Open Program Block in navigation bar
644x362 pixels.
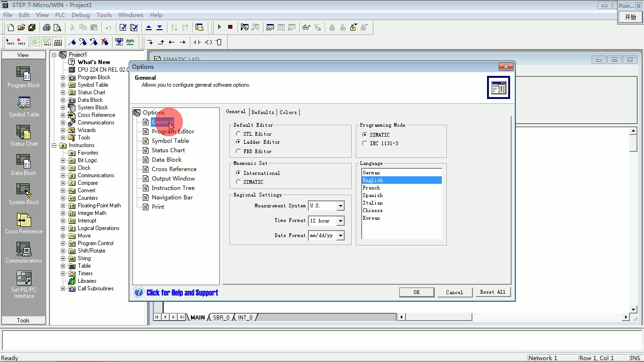coord(24,77)
